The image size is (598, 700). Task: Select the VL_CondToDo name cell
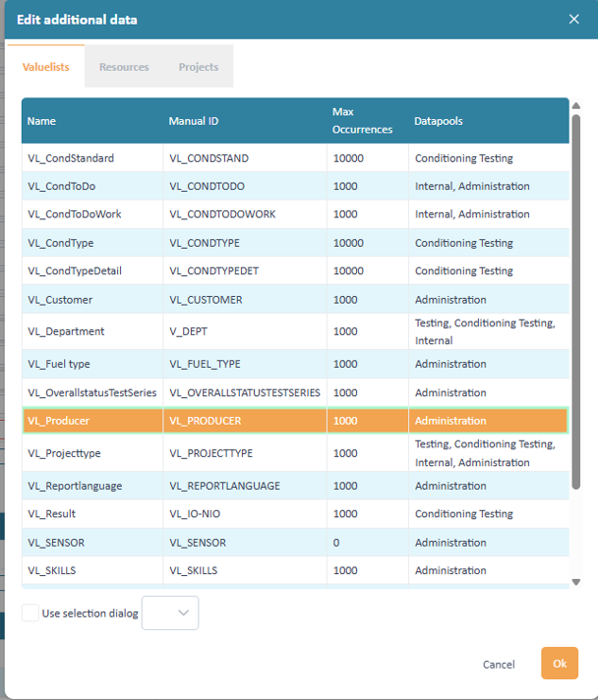click(92, 186)
